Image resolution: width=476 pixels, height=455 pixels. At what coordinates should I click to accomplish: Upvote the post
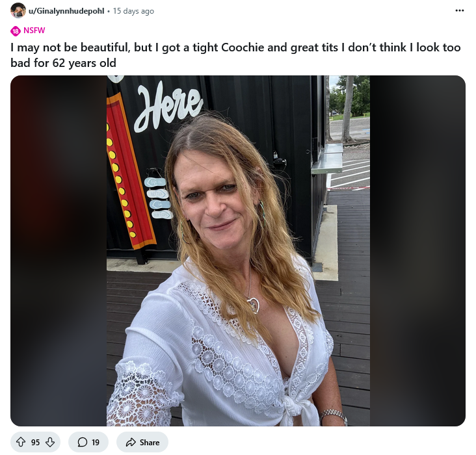click(21, 442)
